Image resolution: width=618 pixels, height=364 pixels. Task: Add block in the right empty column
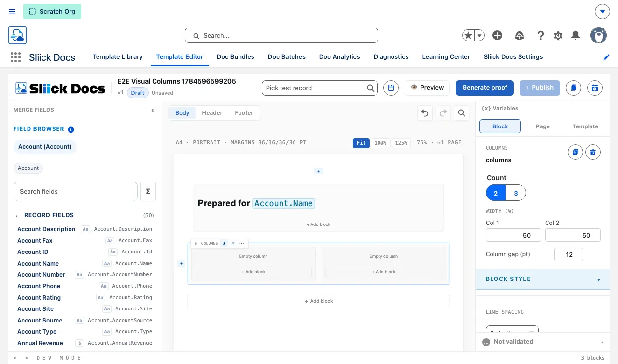coord(384,272)
